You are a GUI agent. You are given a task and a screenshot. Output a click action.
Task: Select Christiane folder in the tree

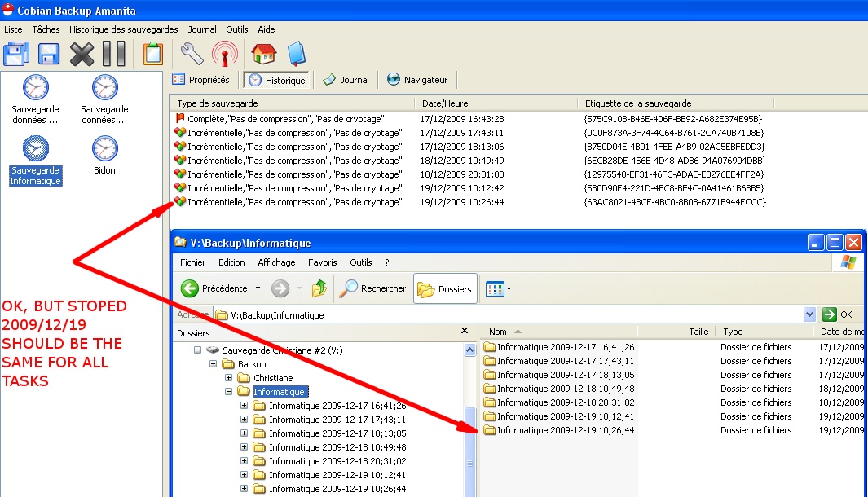click(x=273, y=378)
